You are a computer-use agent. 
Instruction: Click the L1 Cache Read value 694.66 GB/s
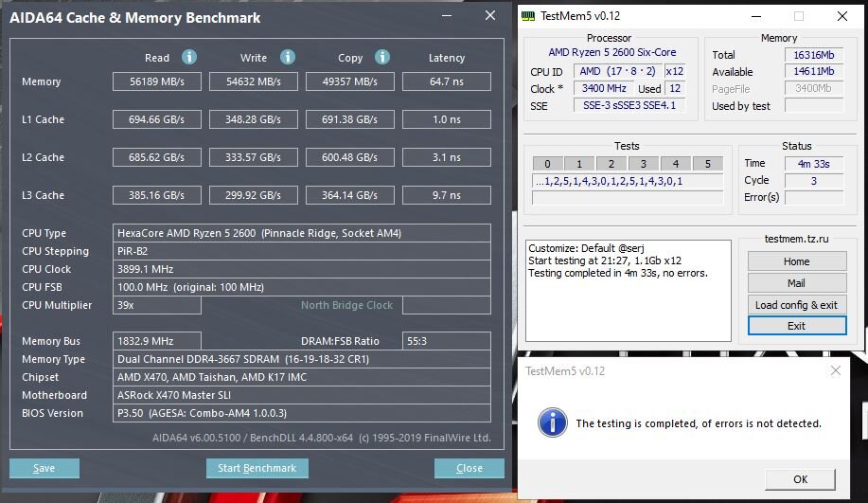pos(157,119)
